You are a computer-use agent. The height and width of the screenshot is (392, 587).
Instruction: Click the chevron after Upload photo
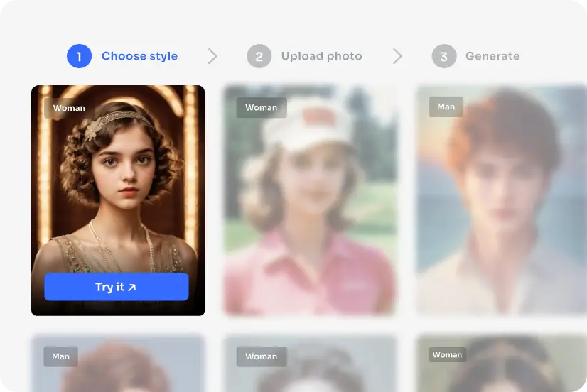point(397,56)
